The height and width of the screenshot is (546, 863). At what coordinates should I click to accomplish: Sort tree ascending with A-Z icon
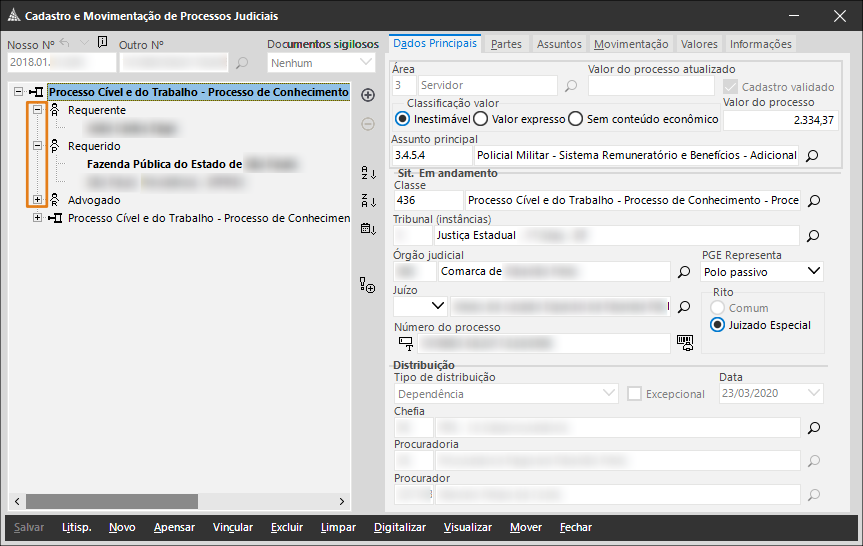click(x=367, y=173)
